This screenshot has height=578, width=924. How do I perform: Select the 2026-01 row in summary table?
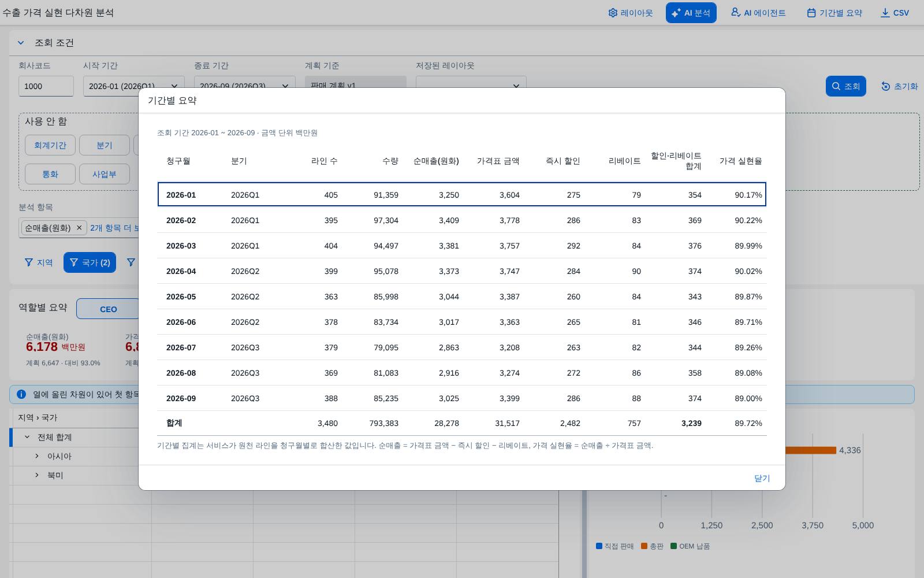tap(462, 195)
